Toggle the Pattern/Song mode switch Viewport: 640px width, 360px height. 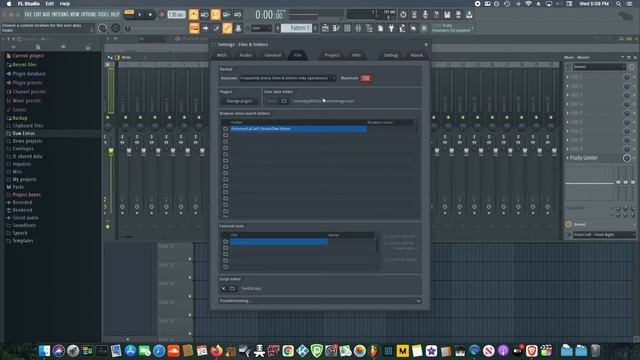[x=129, y=14]
